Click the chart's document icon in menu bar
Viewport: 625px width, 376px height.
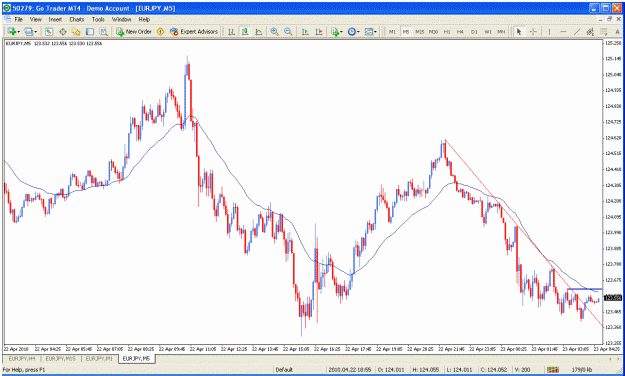pos(7,19)
